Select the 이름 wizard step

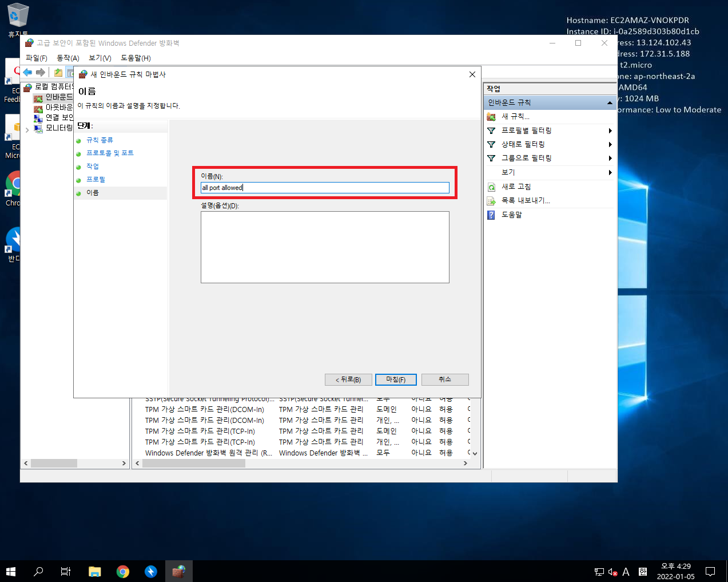tap(93, 193)
